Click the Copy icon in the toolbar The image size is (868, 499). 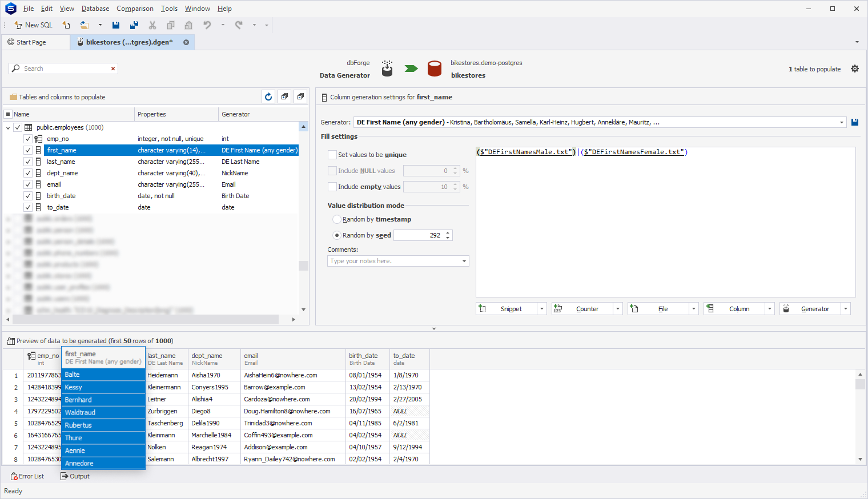[171, 25]
